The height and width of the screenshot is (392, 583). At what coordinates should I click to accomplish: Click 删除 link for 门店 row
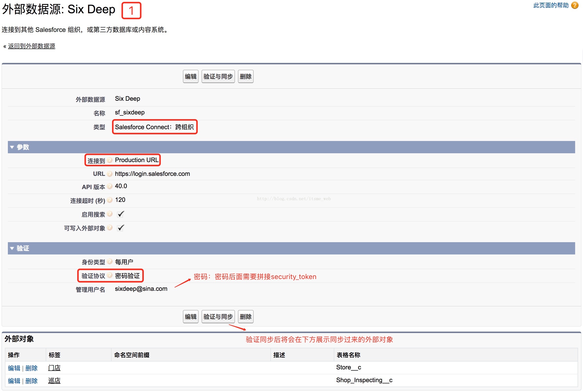(x=31, y=368)
